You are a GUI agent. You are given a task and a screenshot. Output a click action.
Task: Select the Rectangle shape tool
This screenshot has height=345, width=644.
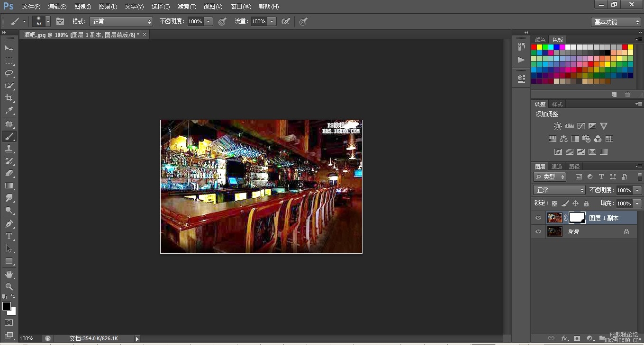[x=9, y=261]
